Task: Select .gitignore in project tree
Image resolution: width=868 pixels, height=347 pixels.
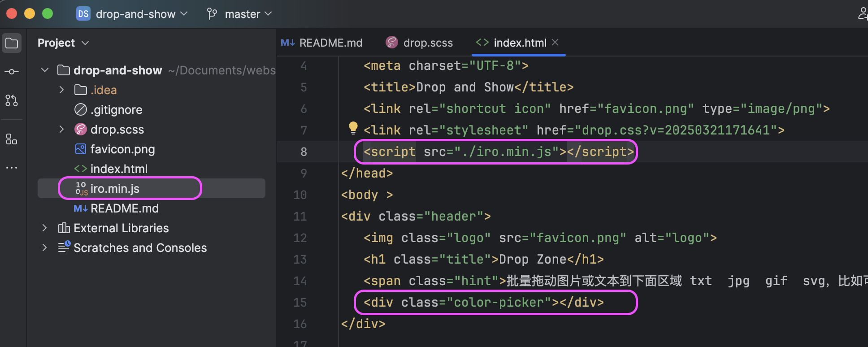Action: tap(117, 110)
